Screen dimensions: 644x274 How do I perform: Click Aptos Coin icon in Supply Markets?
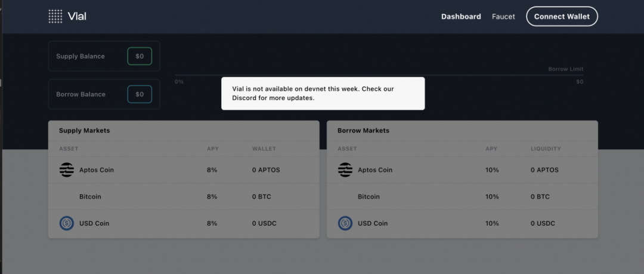[67, 170]
